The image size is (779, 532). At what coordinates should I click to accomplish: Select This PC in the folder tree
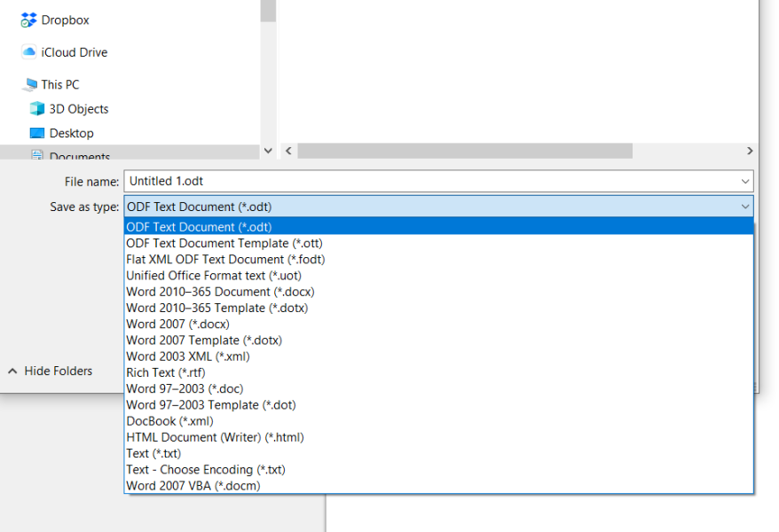[60, 84]
